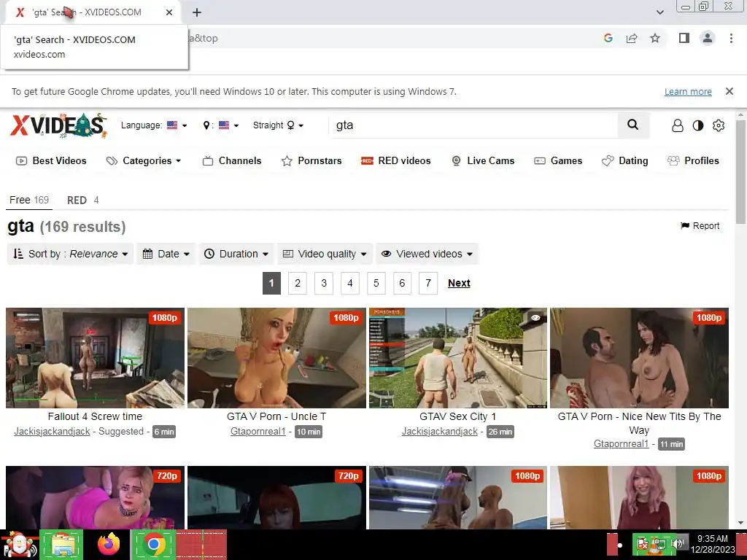747x560 pixels.
Task: Open RED videos section
Action: pyautogui.click(x=396, y=161)
